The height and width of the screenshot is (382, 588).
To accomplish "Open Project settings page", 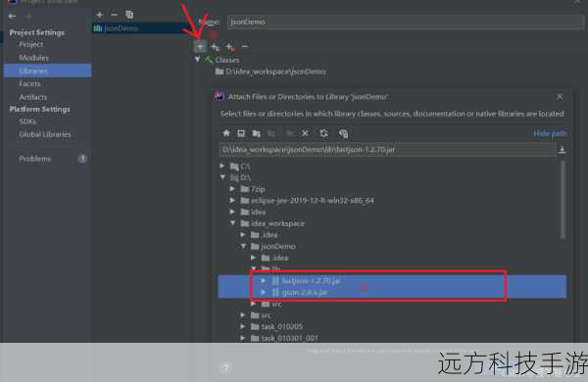I will click(30, 44).
